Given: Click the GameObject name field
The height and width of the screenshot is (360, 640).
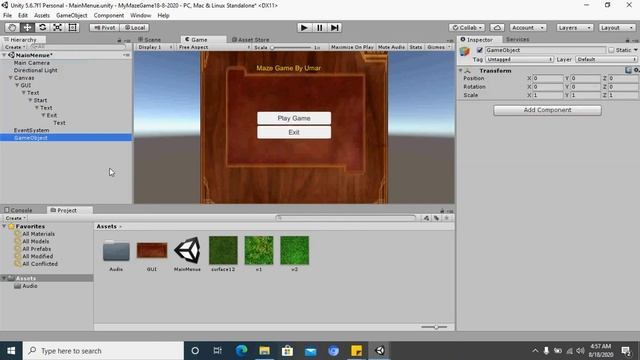Looking at the screenshot, I should click(x=545, y=50).
